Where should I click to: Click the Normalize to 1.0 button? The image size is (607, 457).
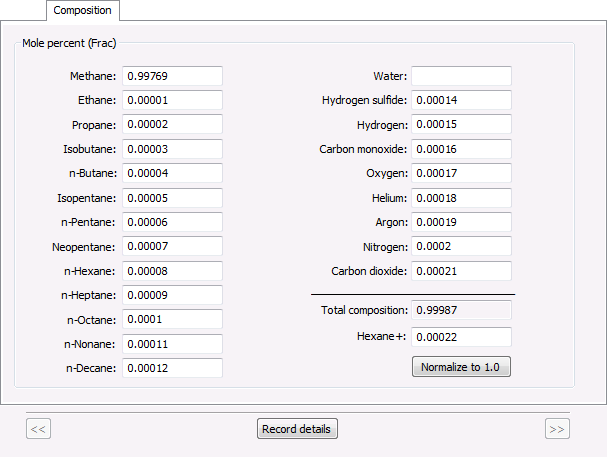click(461, 366)
